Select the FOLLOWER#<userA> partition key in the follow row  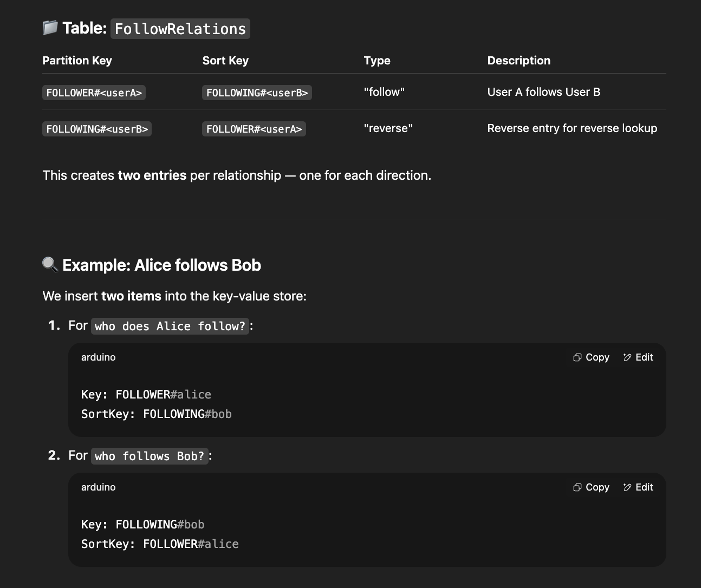(94, 93)
